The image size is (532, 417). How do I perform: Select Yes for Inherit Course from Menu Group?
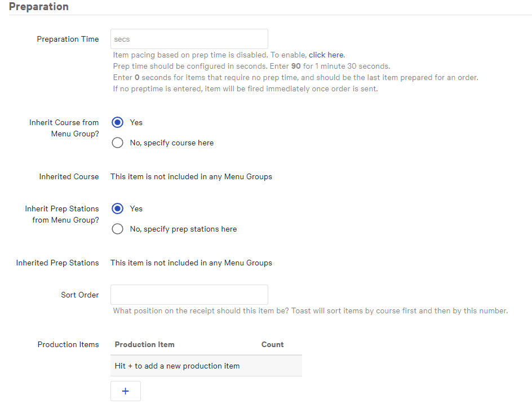117,122
